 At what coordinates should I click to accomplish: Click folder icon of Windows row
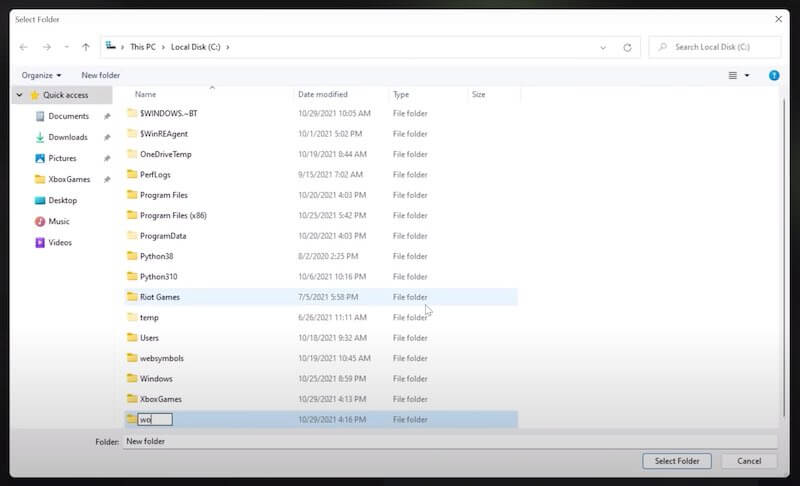pyautogui.click(x=132, y=378)
